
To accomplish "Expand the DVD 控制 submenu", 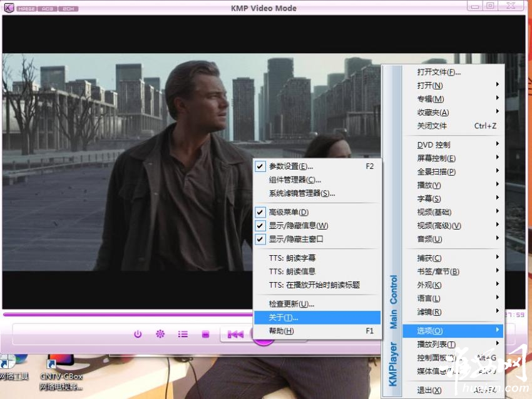I will [x=433, y=144].
